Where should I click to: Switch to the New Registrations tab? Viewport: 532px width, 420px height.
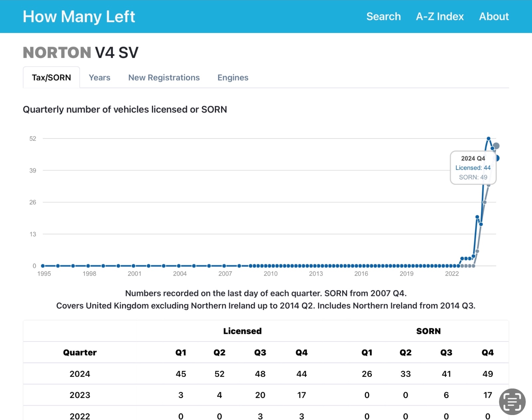164,78
